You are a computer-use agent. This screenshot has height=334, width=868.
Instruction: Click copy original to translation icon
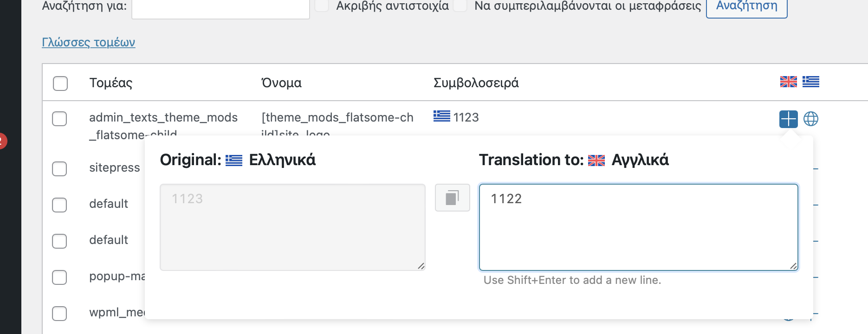point(453,198)
